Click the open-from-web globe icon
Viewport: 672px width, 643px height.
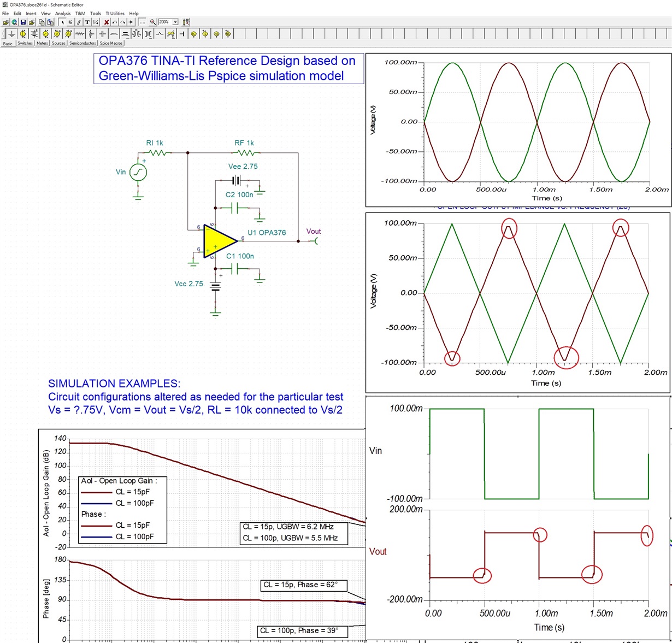click(x=14, y=22)
